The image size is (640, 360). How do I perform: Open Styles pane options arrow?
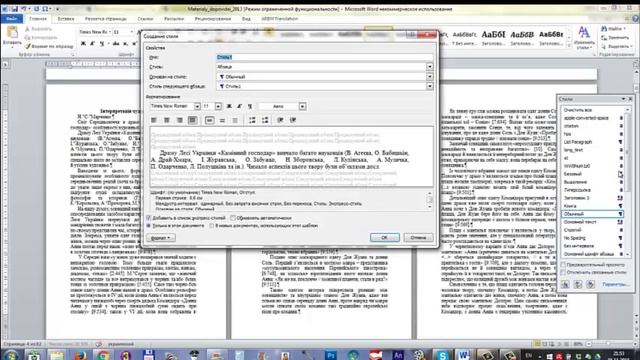(x=623, y=99)
